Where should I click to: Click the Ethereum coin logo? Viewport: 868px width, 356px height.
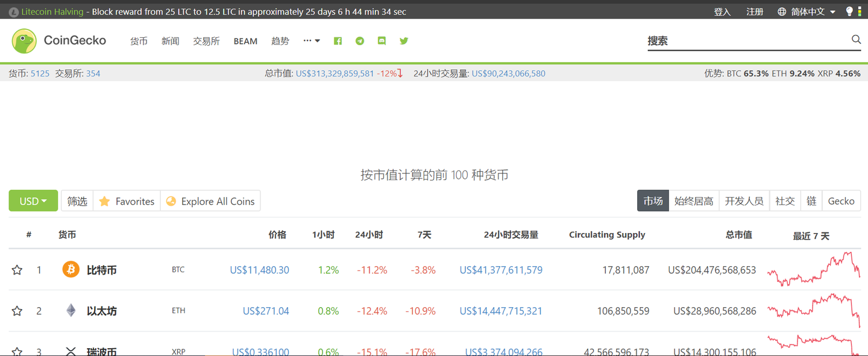pos(71,310)
